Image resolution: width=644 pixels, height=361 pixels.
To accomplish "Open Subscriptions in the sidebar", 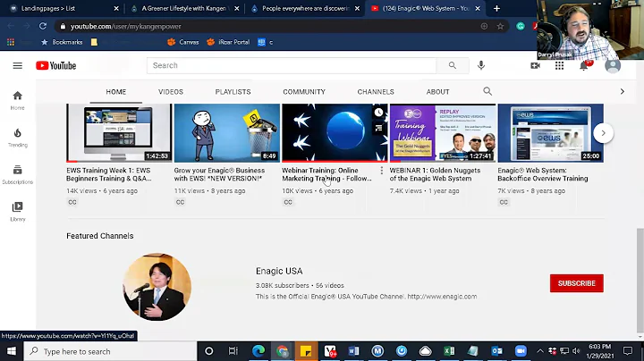I will [x=17, y=174].
